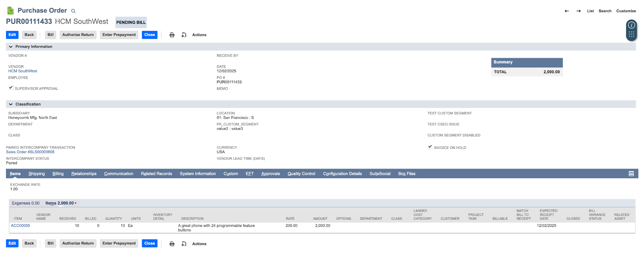Viewport: 644px width, 260px height.
Task: Select the Expenses 0.00 sublist
Action: point(26,203)
